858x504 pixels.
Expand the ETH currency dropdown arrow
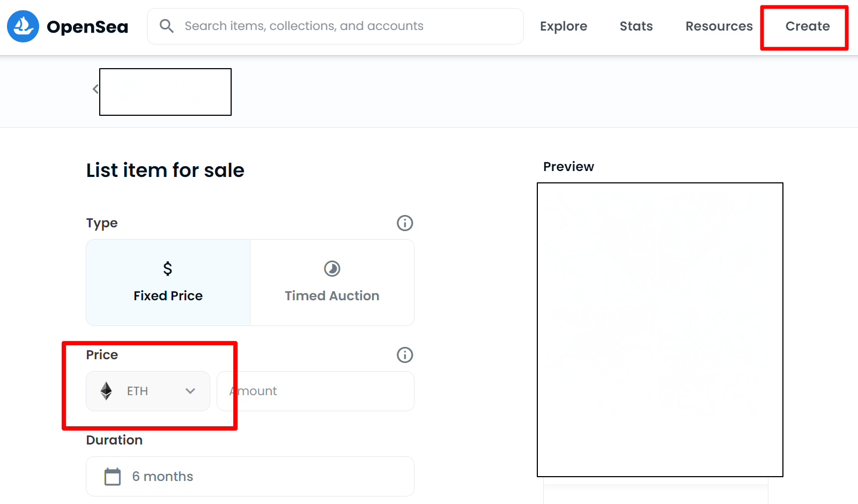click(190, 391)
